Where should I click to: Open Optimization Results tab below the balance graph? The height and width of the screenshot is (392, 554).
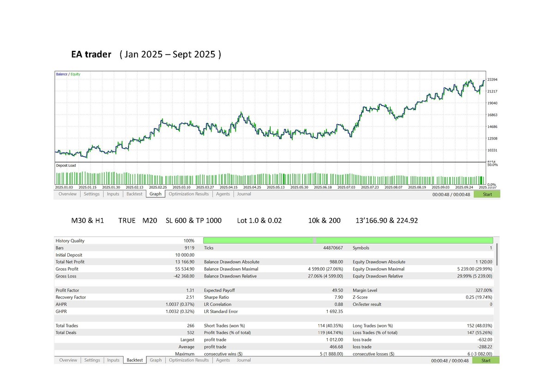[x=188, y=194]
